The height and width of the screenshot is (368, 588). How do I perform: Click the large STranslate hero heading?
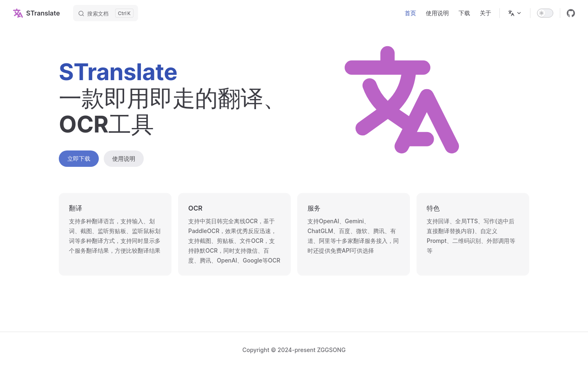[x=118, y=72]
